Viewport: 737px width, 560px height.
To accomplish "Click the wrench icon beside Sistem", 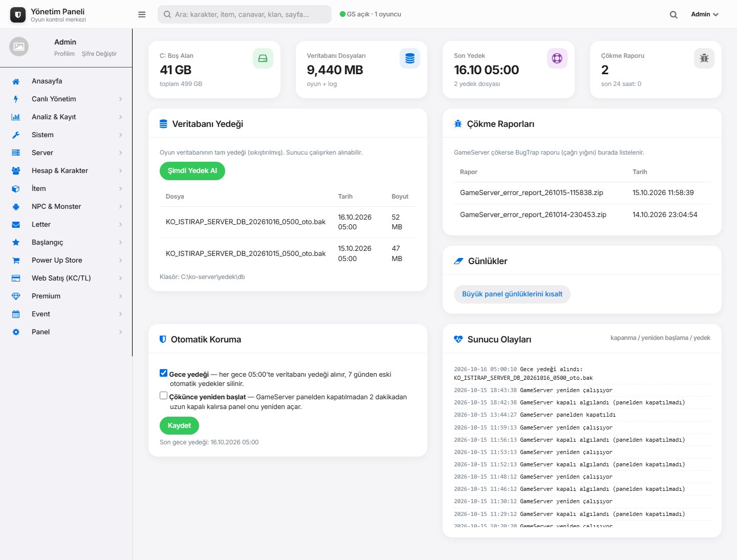I will coord(16,135).
